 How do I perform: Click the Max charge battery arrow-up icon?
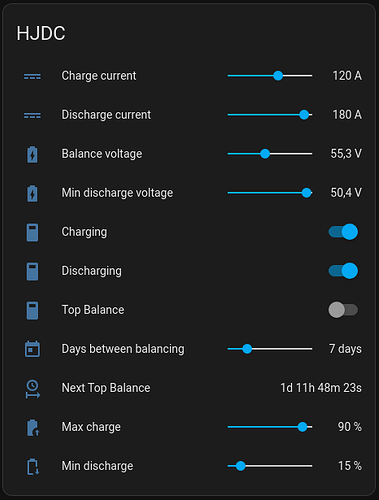coord(33,428)
